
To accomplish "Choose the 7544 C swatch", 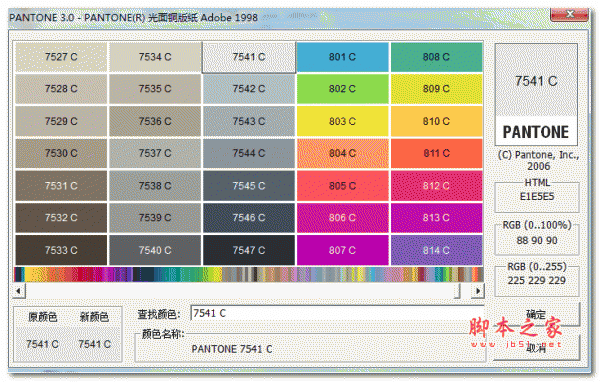I will [x=249, y=153].
